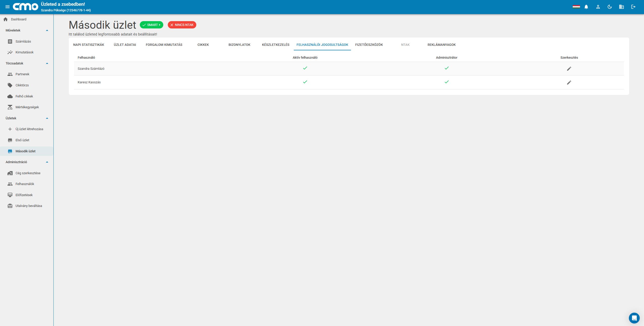Click the Cikktörzs tag icon
The height and width of the screenshot is (326, 644).
click(10, 85)
